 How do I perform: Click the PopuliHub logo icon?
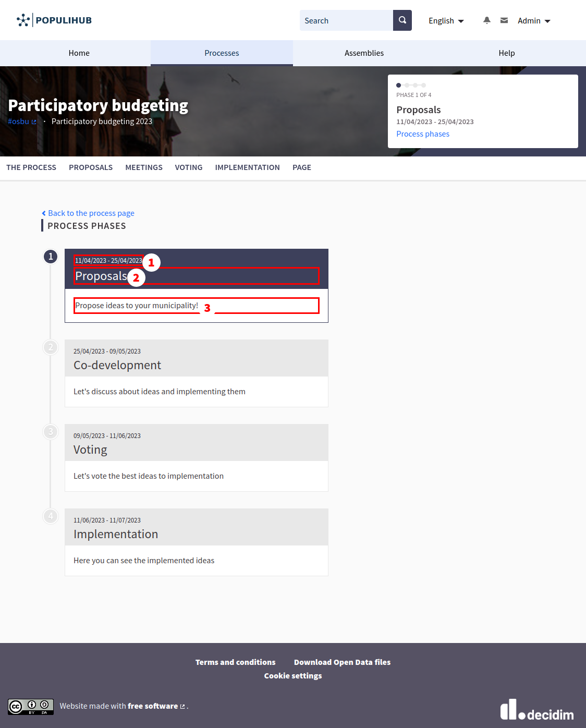pyautogui.click(x=23, y=20)
